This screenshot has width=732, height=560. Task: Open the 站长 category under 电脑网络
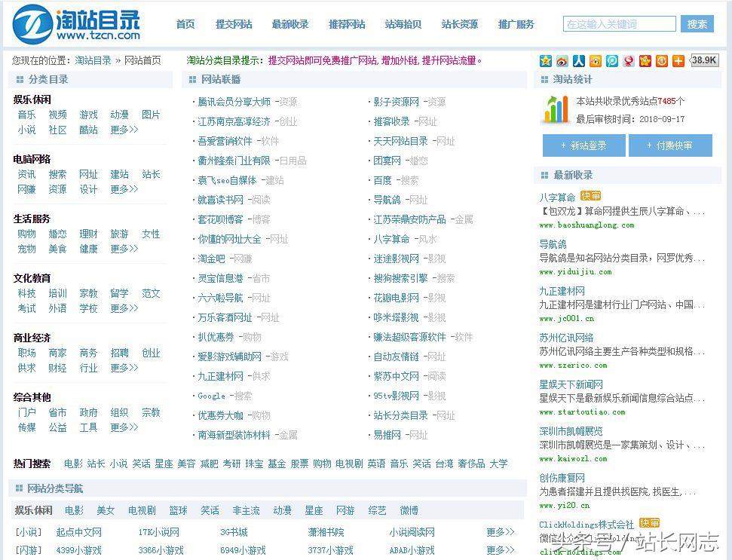pyautogui.click(x=151, y=174)
